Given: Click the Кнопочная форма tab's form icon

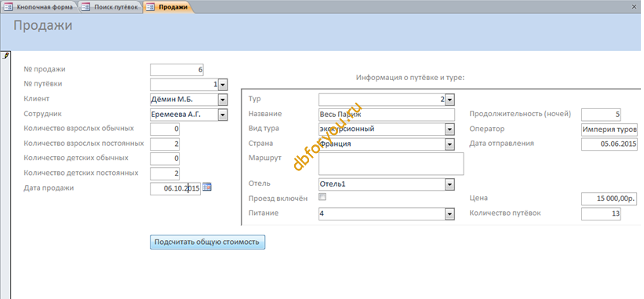Looking at the screenshot, I should pos(8,7).
